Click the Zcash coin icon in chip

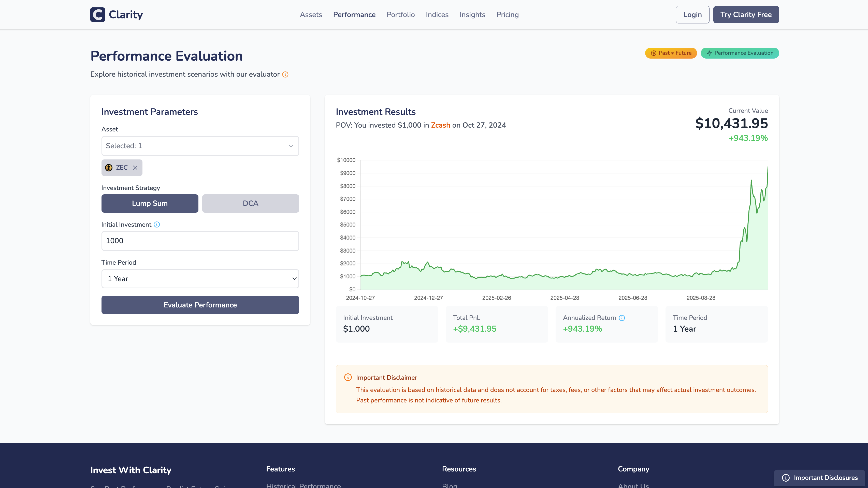coord(109,168)
